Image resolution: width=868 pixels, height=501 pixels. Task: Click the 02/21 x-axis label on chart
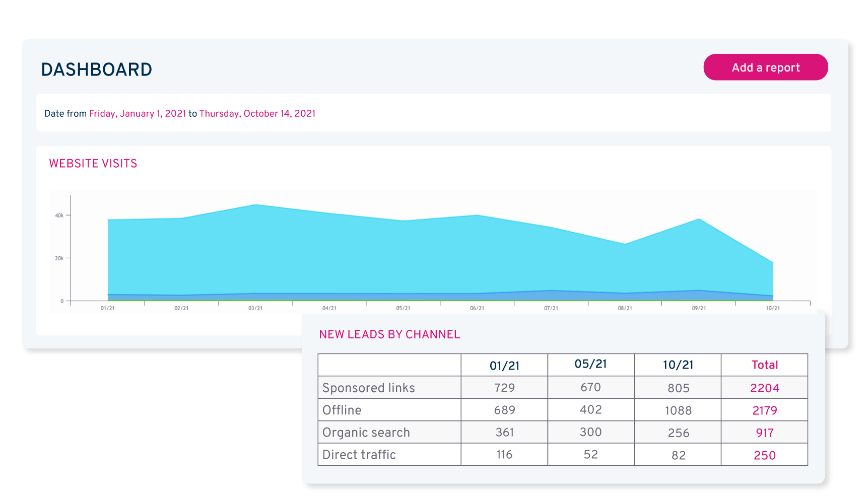coord(181,308)
